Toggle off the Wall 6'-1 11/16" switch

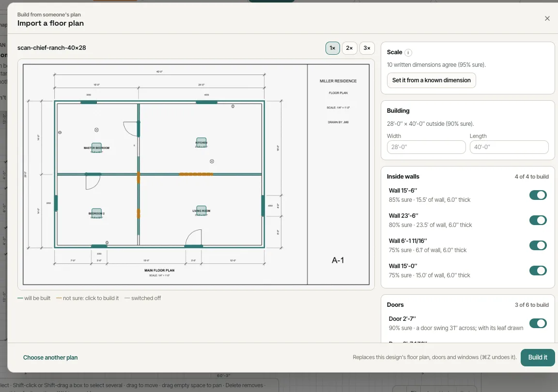(538, 245)
